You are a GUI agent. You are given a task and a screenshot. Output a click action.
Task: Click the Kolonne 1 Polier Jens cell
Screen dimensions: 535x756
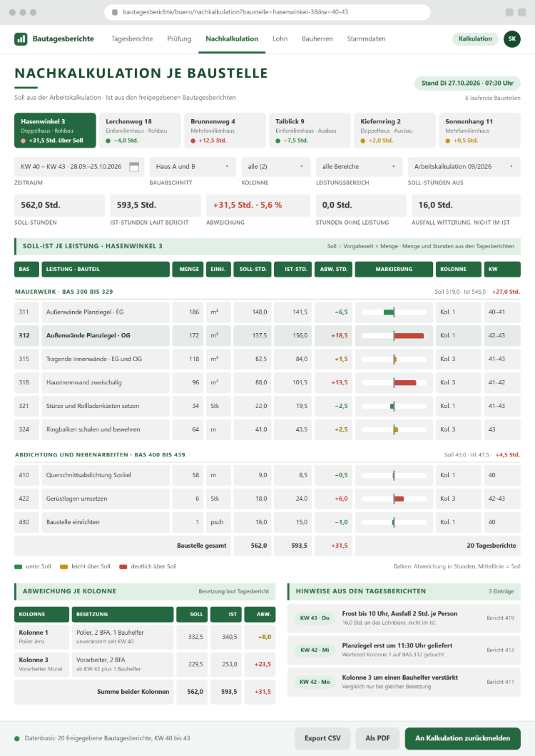pyautogui.click(x=42, y=636)
